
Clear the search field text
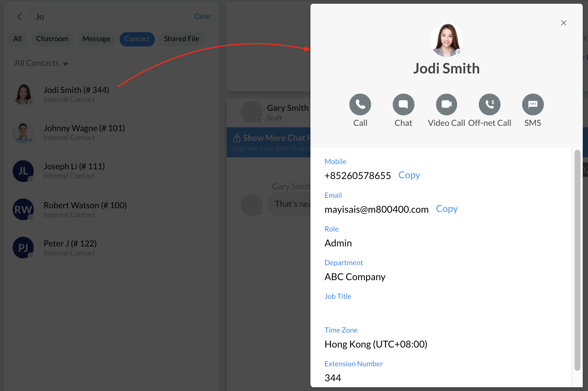pyautogui.click(x=202, y=16)
